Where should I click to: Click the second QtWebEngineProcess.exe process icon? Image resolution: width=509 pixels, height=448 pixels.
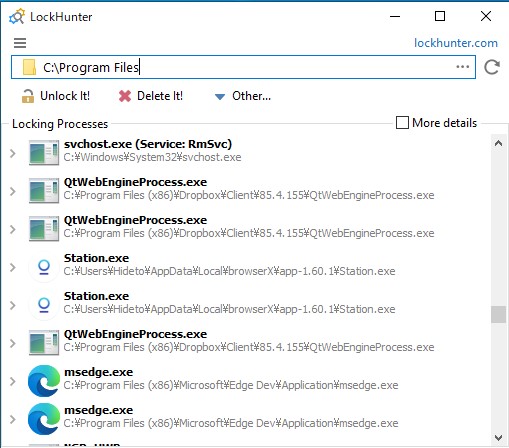click(x=44, y=229)
